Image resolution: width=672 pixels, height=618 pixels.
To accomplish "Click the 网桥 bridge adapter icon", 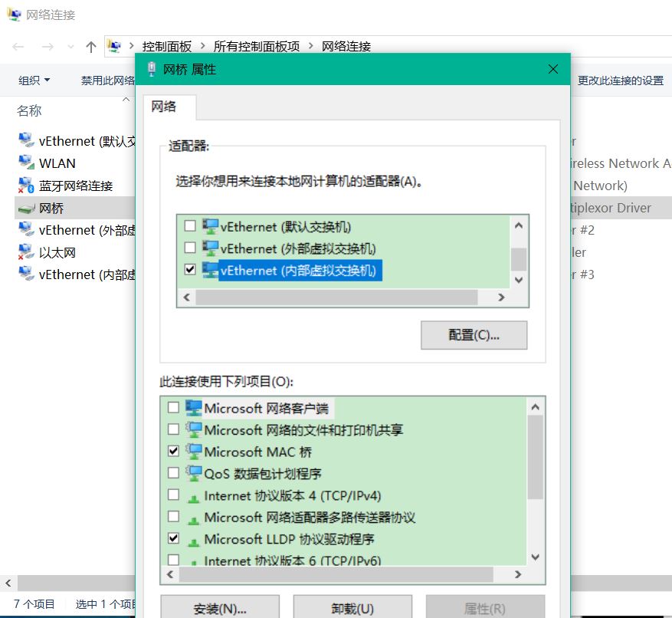I will (25, 207).
